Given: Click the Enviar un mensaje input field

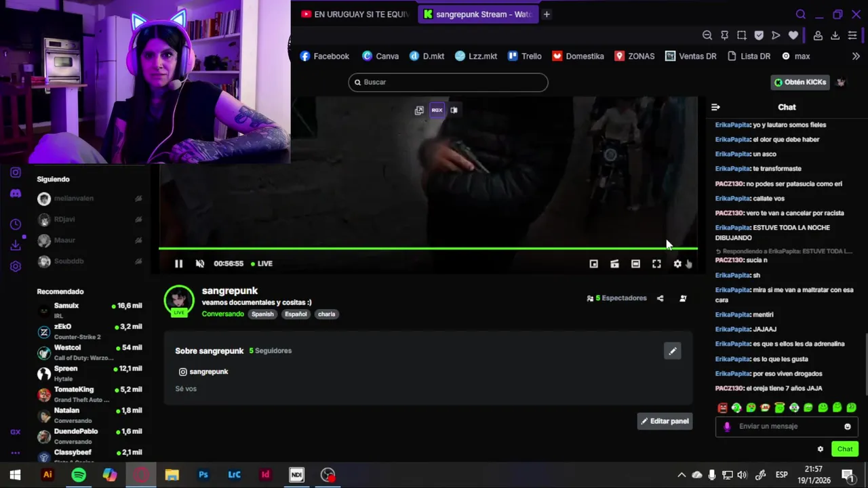Looking at the screenshot, I should [x=787, y=426].
